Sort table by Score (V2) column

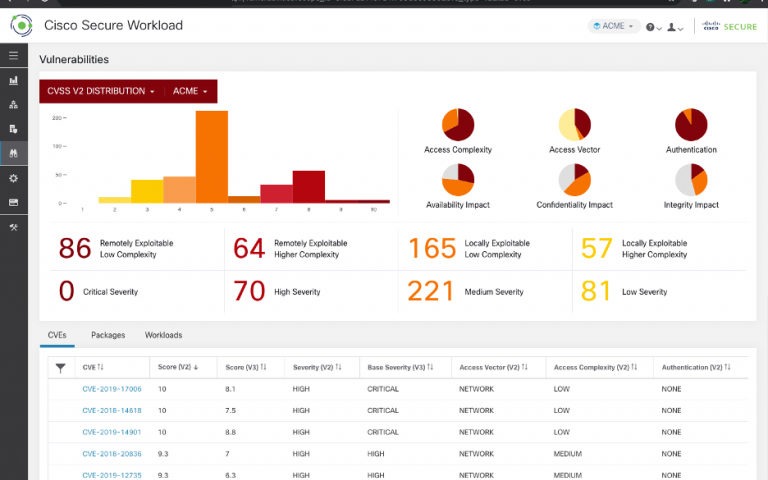[x=178, y=367]
